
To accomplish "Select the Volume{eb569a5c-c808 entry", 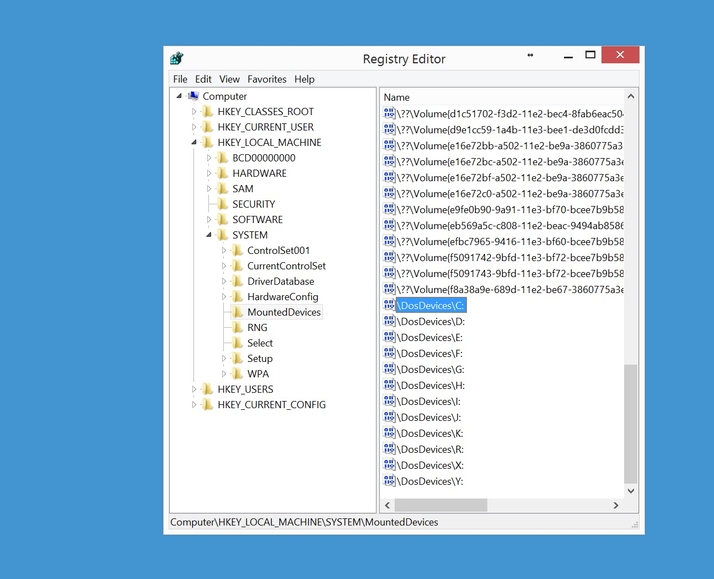I will 510,226.
